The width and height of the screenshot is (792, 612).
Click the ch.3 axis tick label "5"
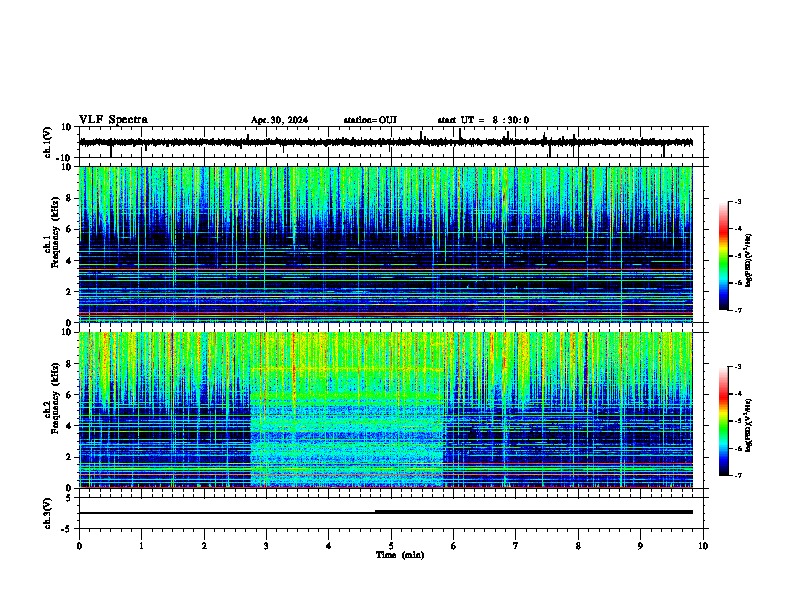69,497
